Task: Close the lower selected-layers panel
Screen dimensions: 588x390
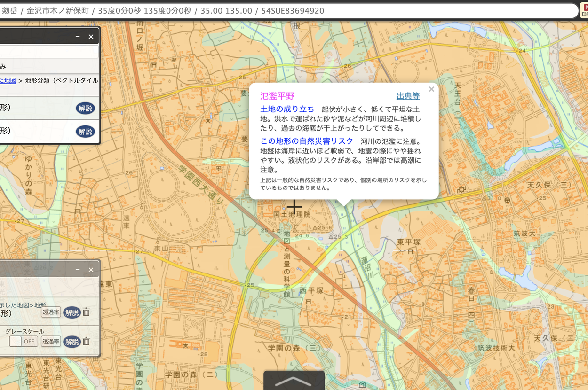Action: click(x=91, y=270)
